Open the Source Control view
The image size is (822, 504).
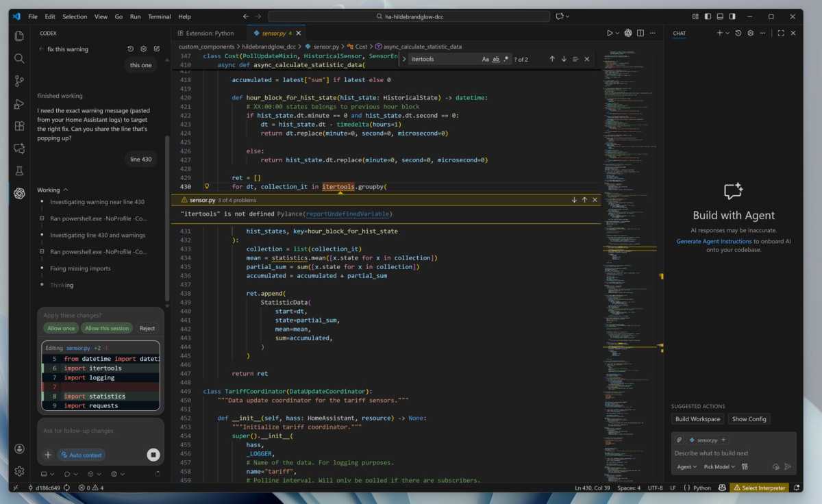coord(18,81)
